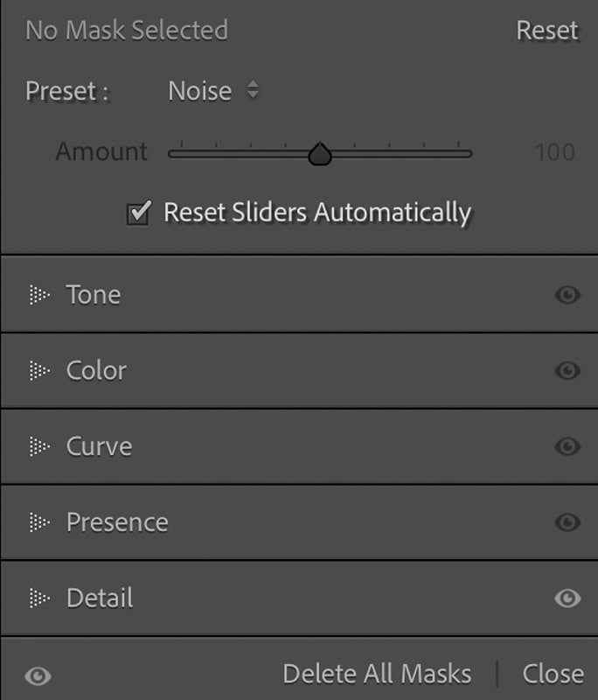
Task: Uncheck Reset Sliders Automatically checkbox
Action: pyautogui.click(x=139, y=213)
